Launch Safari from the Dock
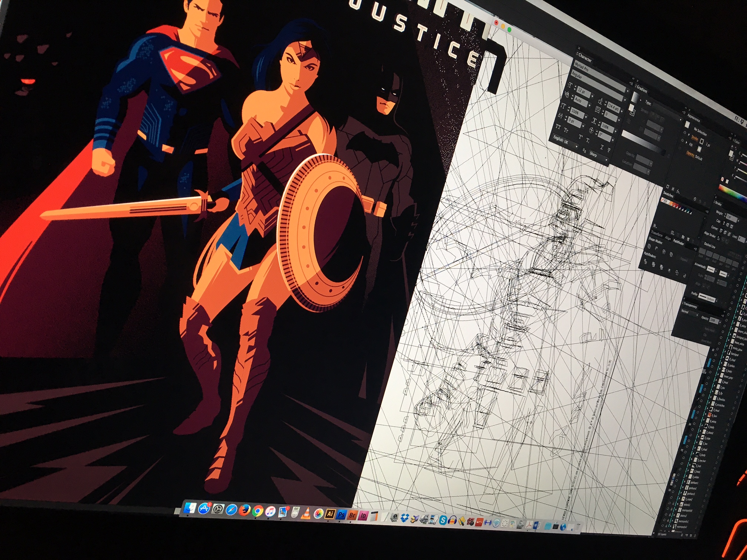 tap(231, 510)
